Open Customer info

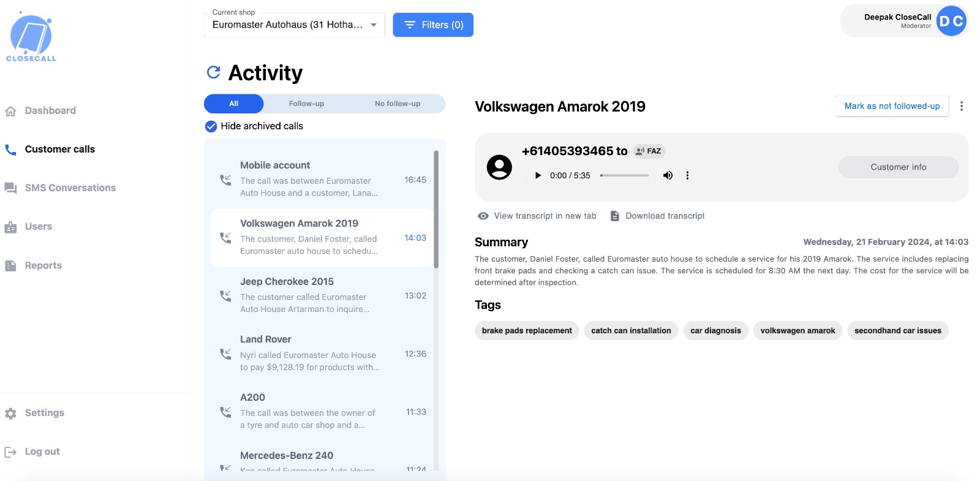[x=898, y=167]
